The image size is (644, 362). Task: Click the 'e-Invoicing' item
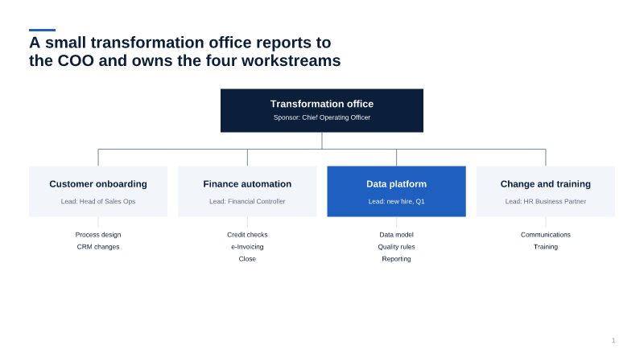(x=247, y=247)
